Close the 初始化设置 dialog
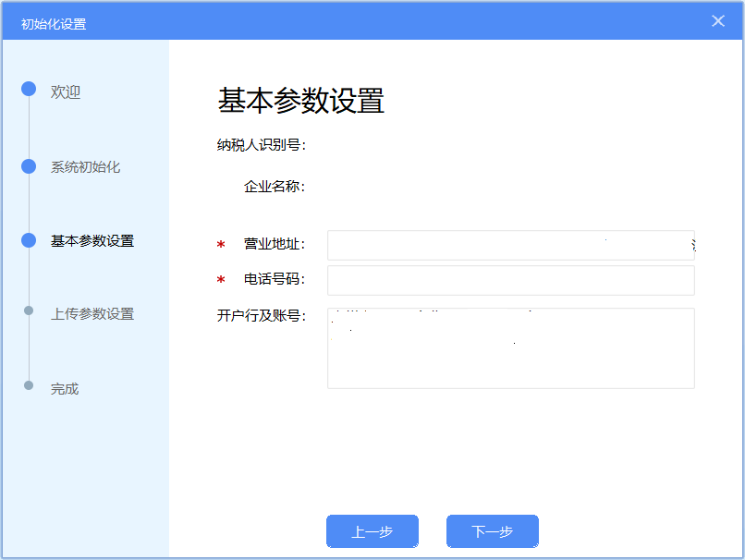Viewport: 745px width, 560px height. coord(718,21)
